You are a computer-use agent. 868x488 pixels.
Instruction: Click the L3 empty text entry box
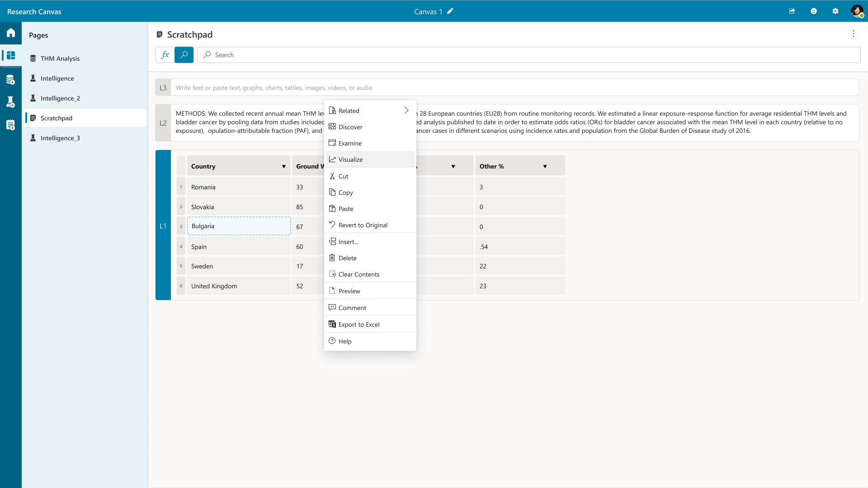pyautogui.click(x=514, y=88)
